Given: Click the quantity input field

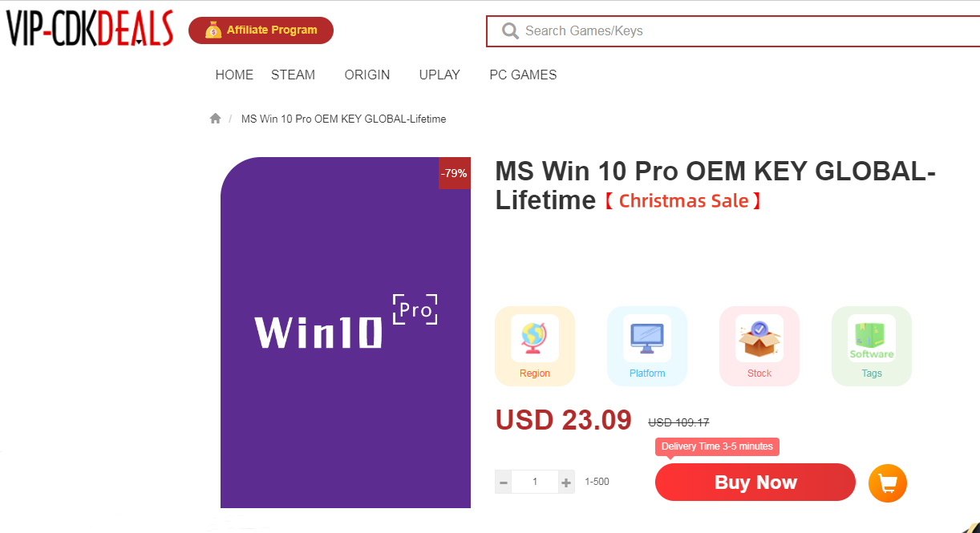Looking at the screenshot, I should click(x=535, y=483).
